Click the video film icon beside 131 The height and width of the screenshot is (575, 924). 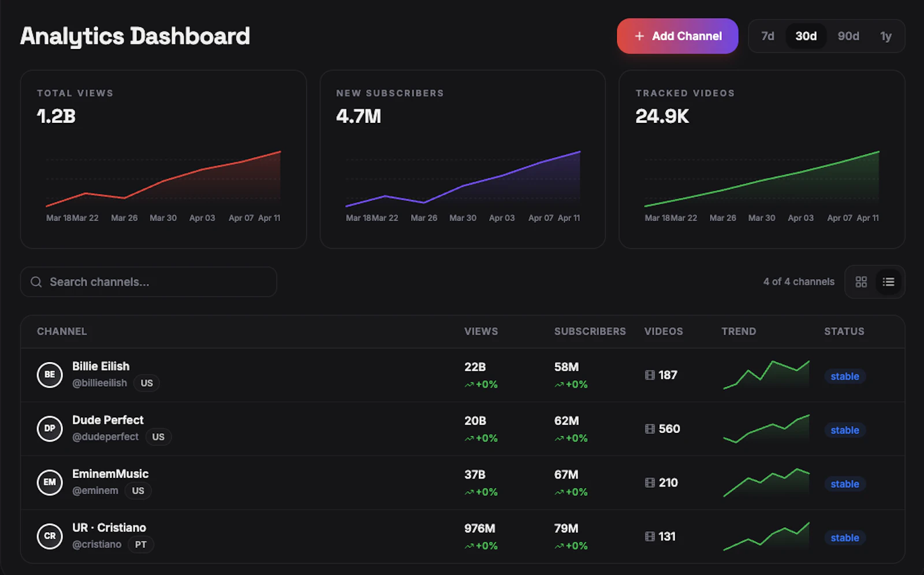[x=650, y=536]
